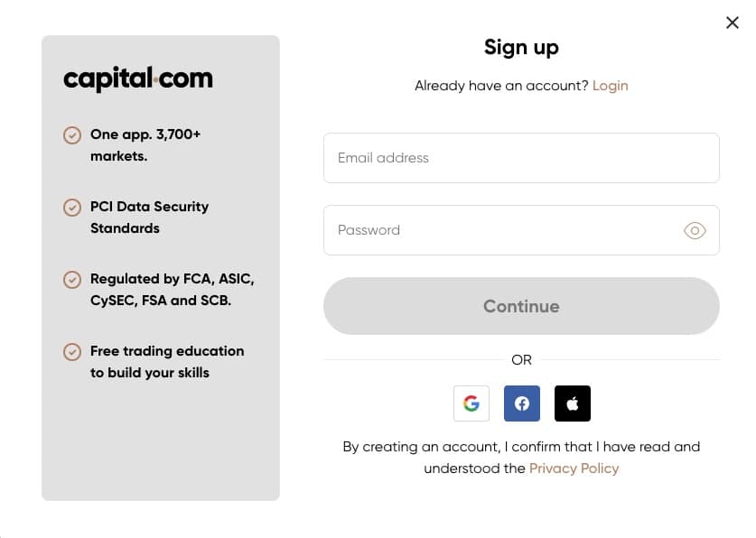Screen dimensions: 756x538
Task: Sign up using the Apple icon
Action: coord(573,403)
